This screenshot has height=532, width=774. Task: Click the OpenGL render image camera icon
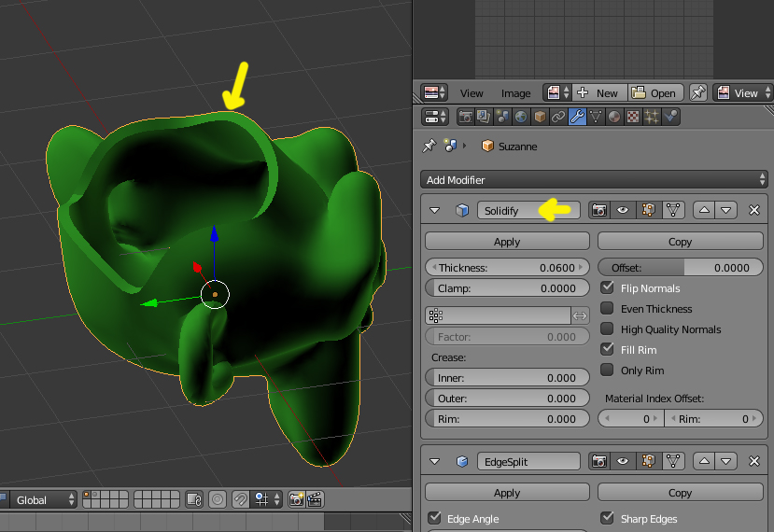pos(297,499)
